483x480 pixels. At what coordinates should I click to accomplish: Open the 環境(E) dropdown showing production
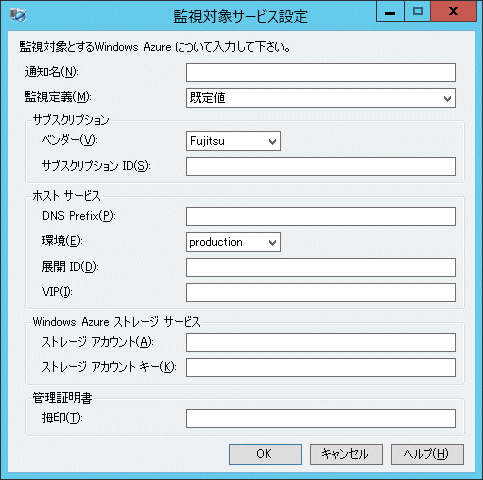(233, 242)
